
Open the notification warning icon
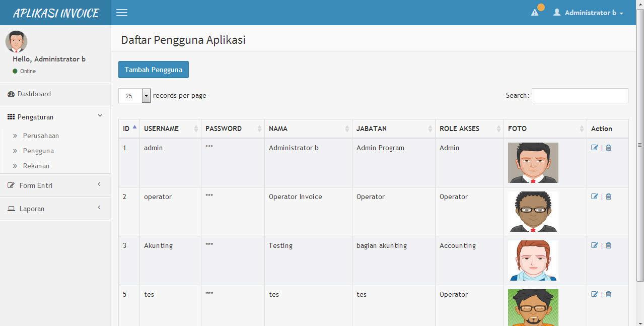pos(535,13)
